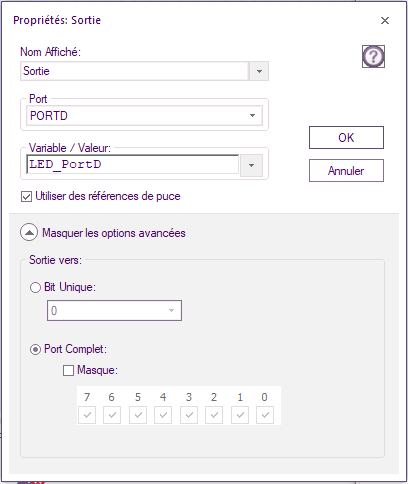
Task: Collapse advanced options with the round arrow icon
Action: tap(29, 232)
